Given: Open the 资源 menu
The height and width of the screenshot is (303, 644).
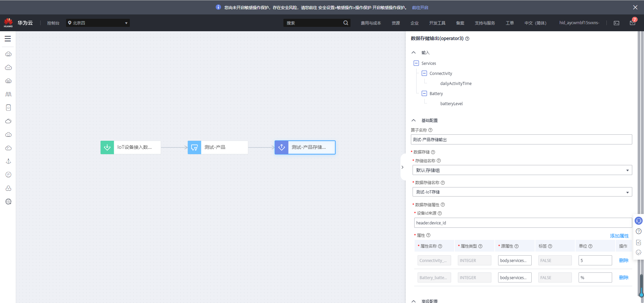Looking at the screenshot, I should point(395,23).
